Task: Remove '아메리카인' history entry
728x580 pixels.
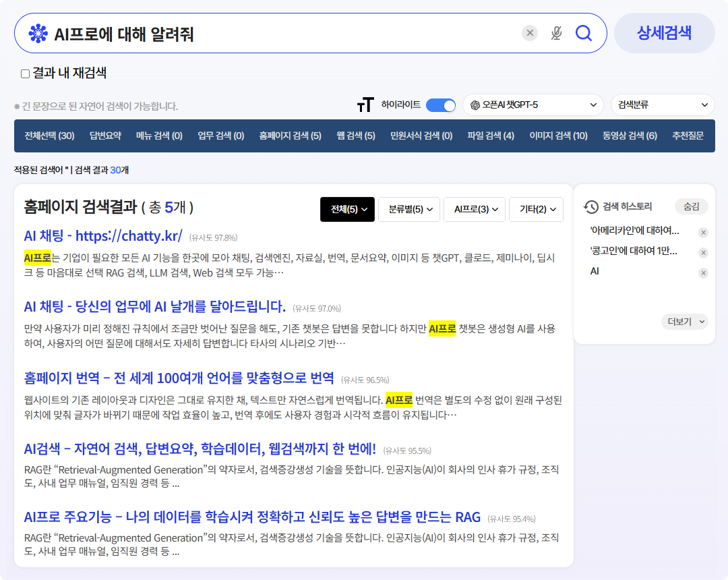Action: [703, 233]
